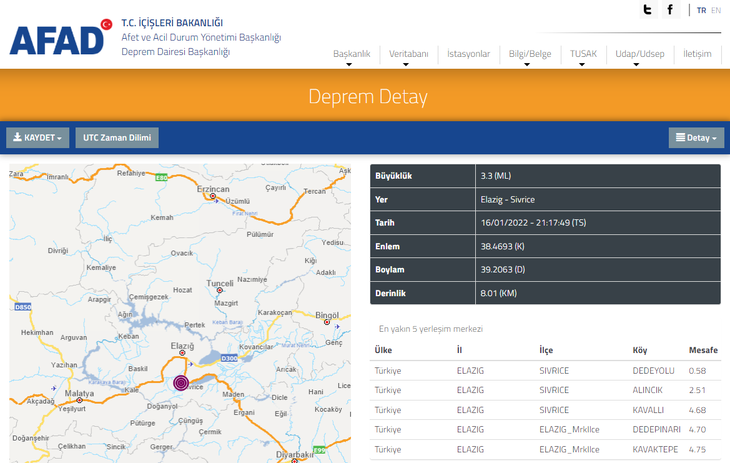Open the KAYDET dropdown
The width and height of the screenshot is (730, 463).
(x=37, y=138)
